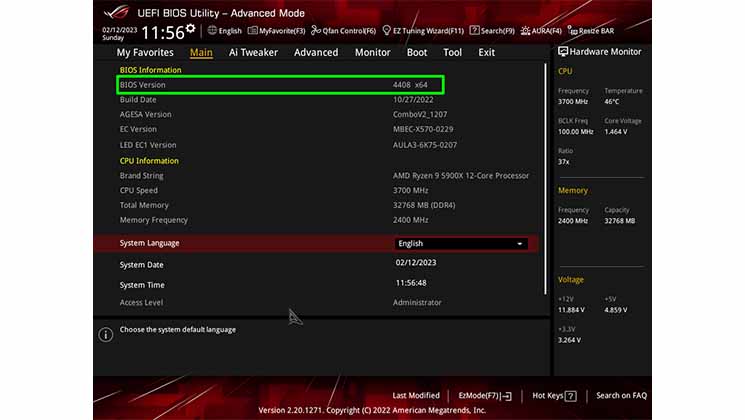Toggle Resize BAR option
The width and height of the screenshot is (745, 420).
(x=591, y=31)
